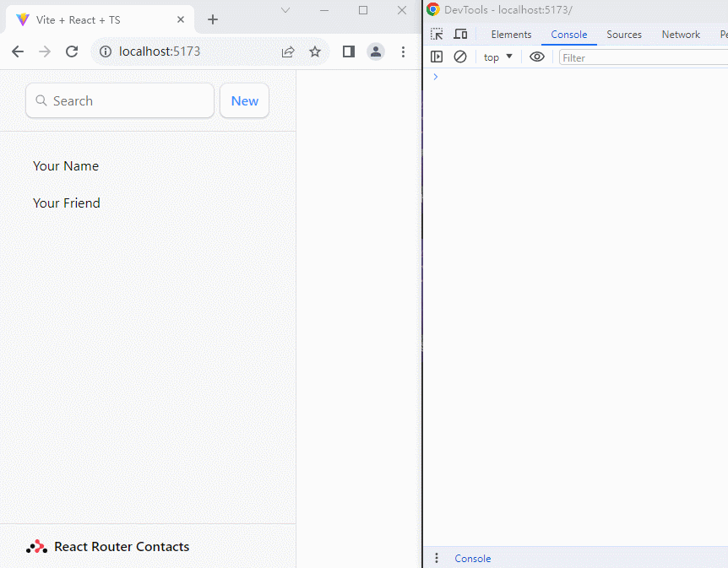Click the share page icon
728x568 pixels.
[288, 51]
